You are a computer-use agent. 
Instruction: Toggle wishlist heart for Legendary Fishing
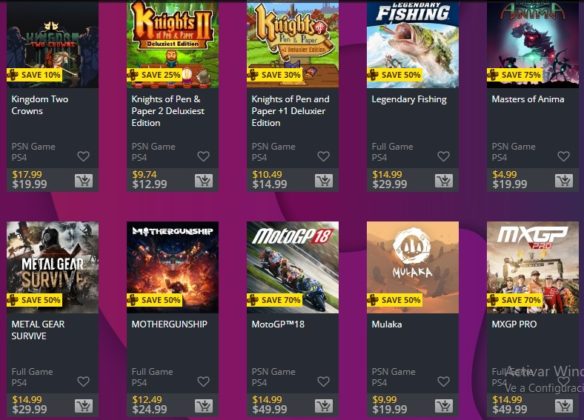click(444, 156)
